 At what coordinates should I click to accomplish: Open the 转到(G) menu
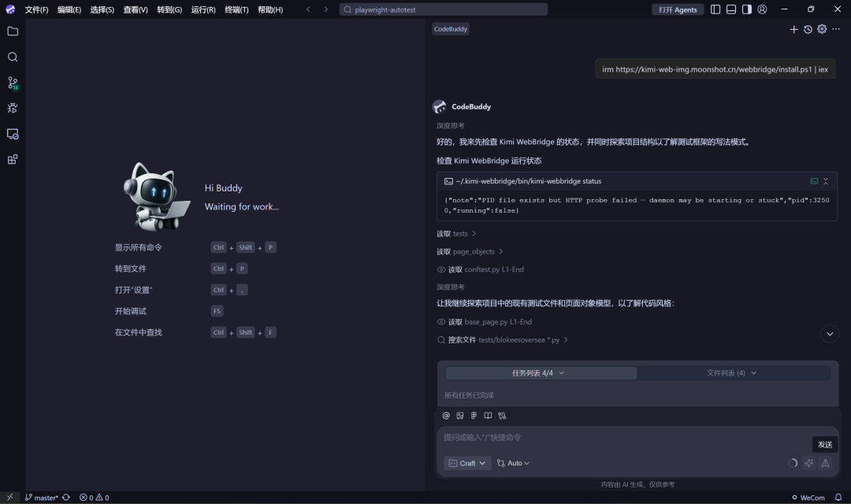pyautogui.click(x=169, y=9)
